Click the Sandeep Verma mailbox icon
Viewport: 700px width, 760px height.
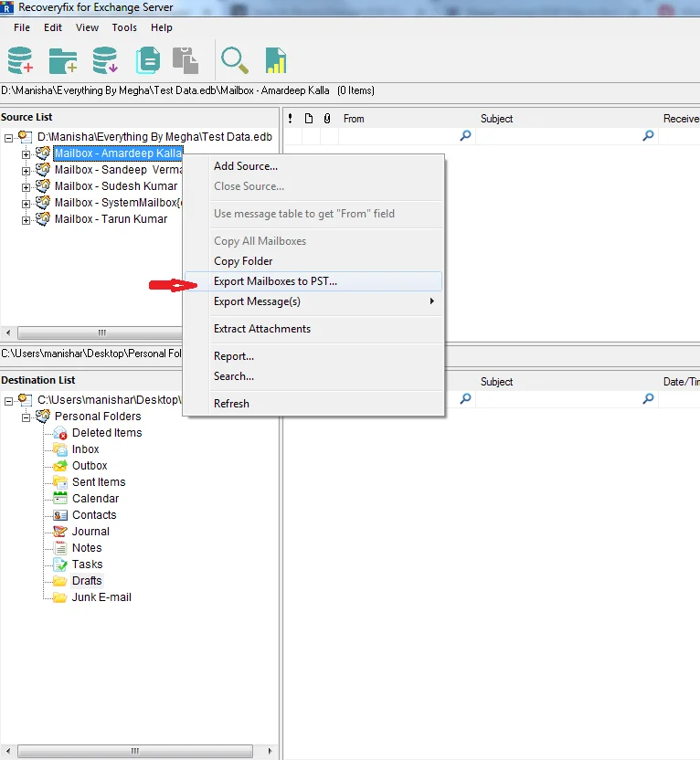coord(43,169)
